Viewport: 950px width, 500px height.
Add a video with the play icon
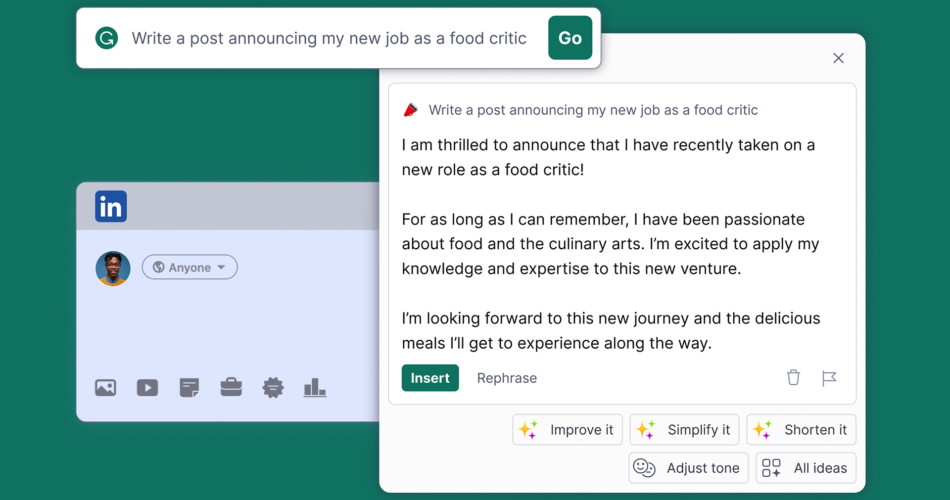coord(147,387)
